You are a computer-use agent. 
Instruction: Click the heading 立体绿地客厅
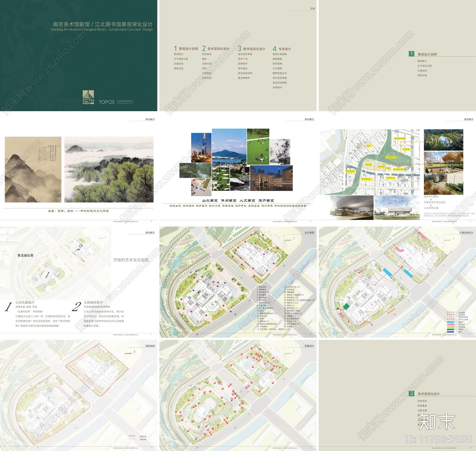[93, 302]
